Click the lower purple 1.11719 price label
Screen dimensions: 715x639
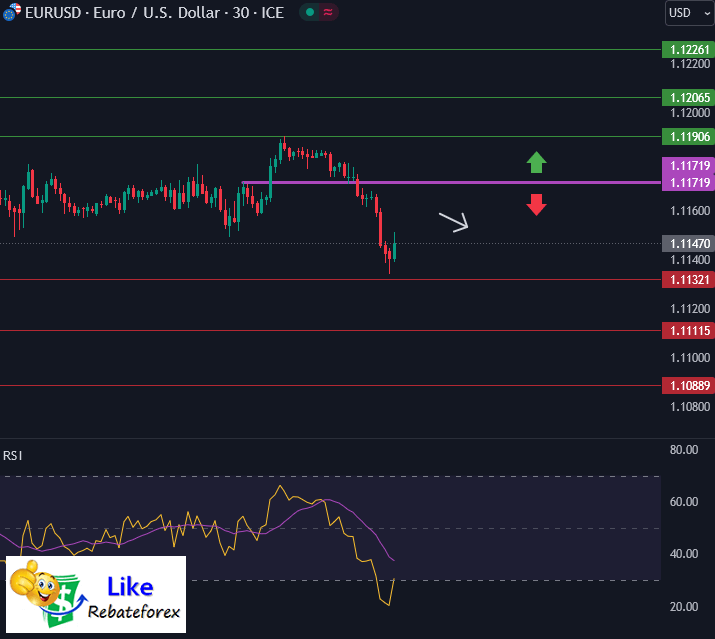click(688, 182)
